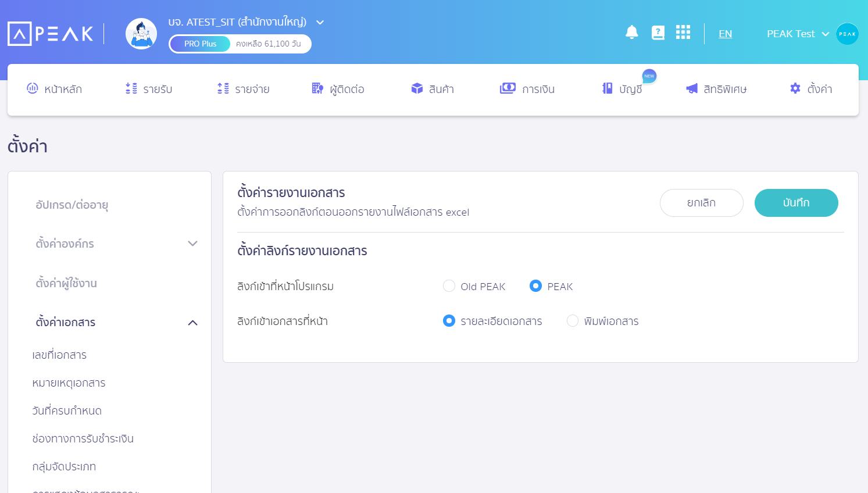Click the PEAK logo in header

(51, 34)
